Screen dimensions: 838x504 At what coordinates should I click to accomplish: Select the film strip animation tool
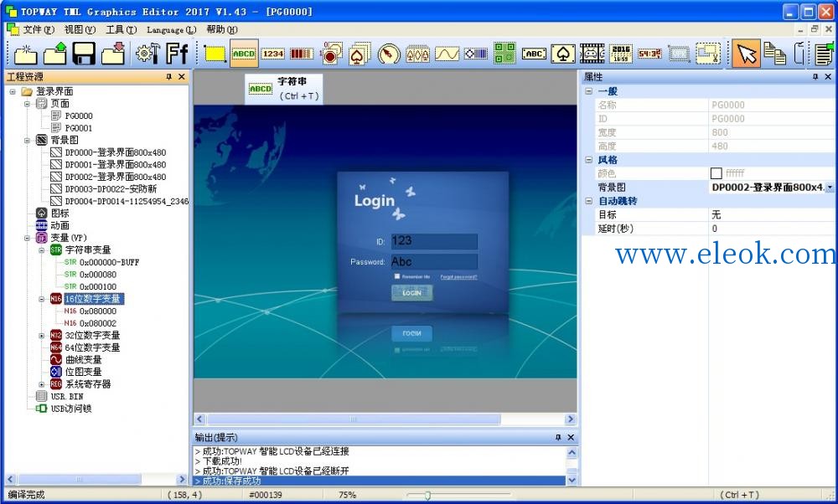pos(592,54)
